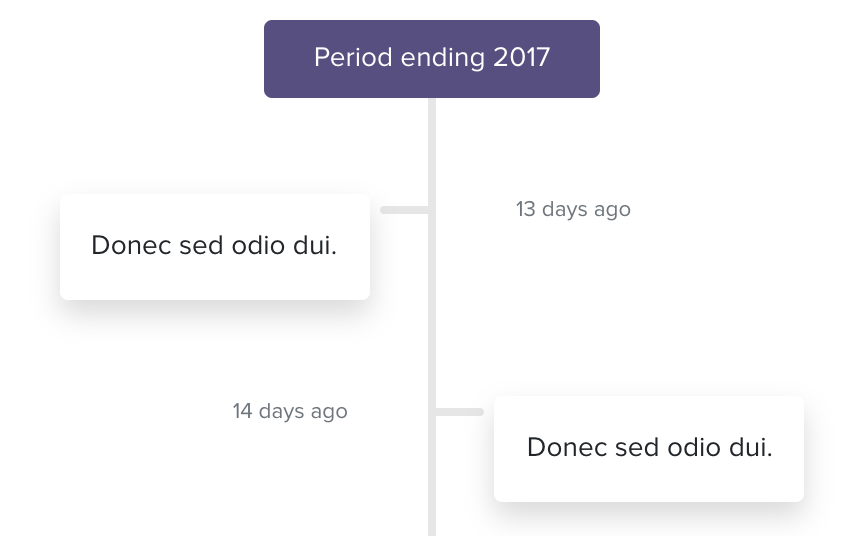Click the word ending in the header

click(x=442, y=59)
